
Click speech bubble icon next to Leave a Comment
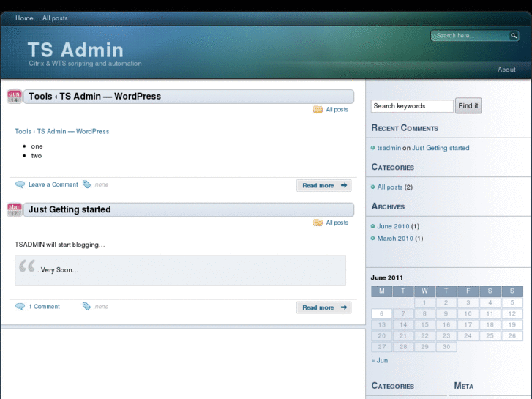(x=20, y=184)
